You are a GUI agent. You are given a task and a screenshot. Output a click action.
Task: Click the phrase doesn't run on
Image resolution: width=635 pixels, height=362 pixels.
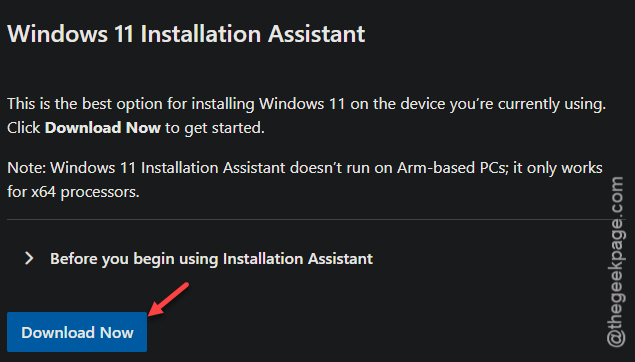point(335,168)
